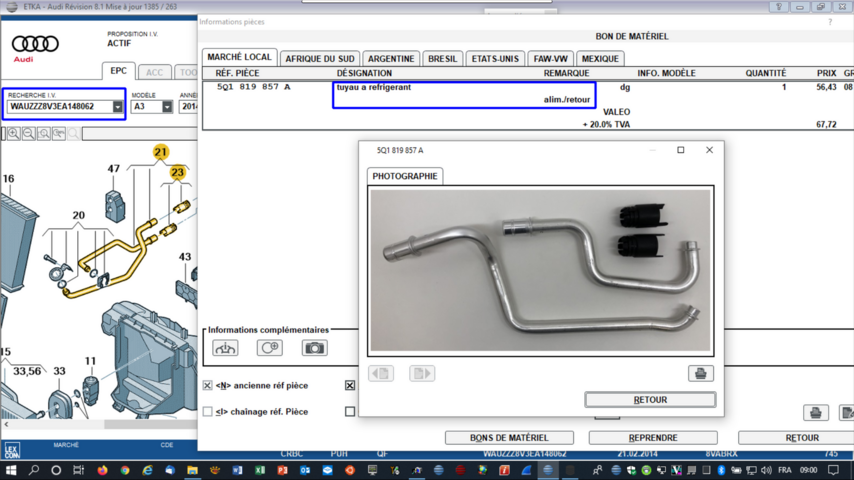Screen dimensions: 854x480
Task: Switch to the FAW-VW tab
Action: [551, 58]
